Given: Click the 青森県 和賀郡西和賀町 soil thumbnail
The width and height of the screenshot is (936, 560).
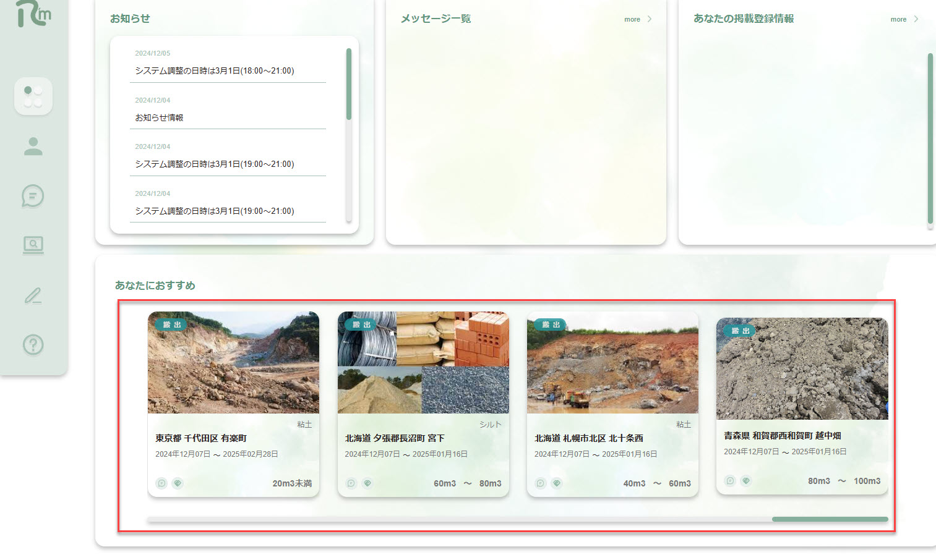Looking at the screenshot, I should coord(802,368).
